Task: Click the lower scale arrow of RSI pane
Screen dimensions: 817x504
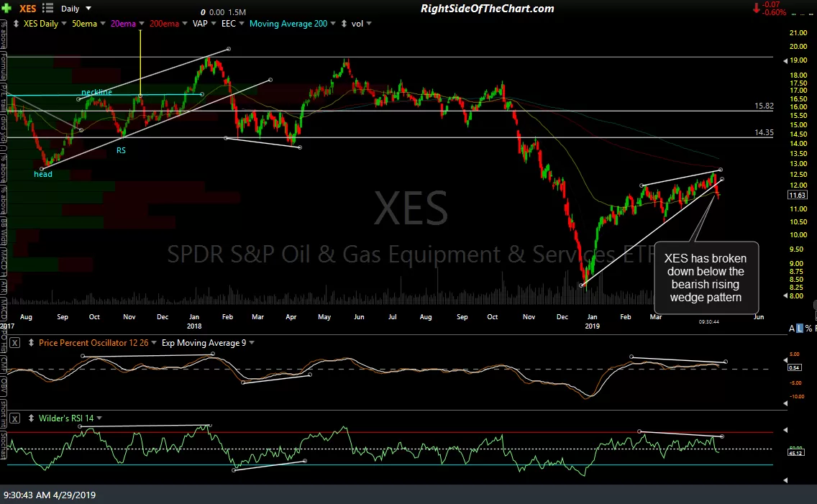Action: point(785,480)
